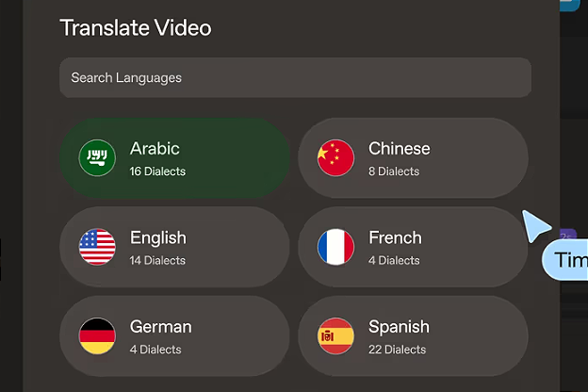588x392 pixels.
Task: Open the 4 Dialects under German
Action: click(155, 350)
